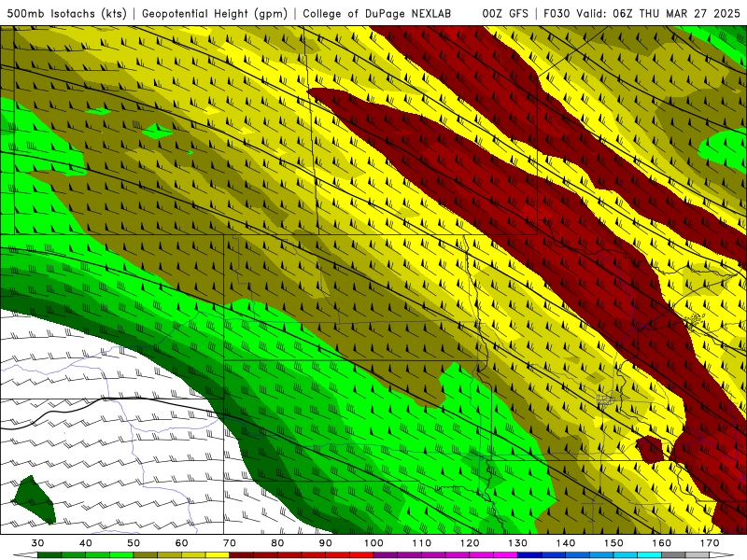
Task: Click the legend label '30'
Action: point(37,543)
